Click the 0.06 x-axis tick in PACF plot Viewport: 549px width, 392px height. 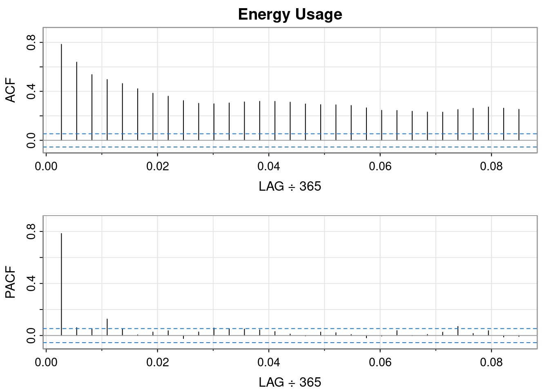tap(380, 363)
